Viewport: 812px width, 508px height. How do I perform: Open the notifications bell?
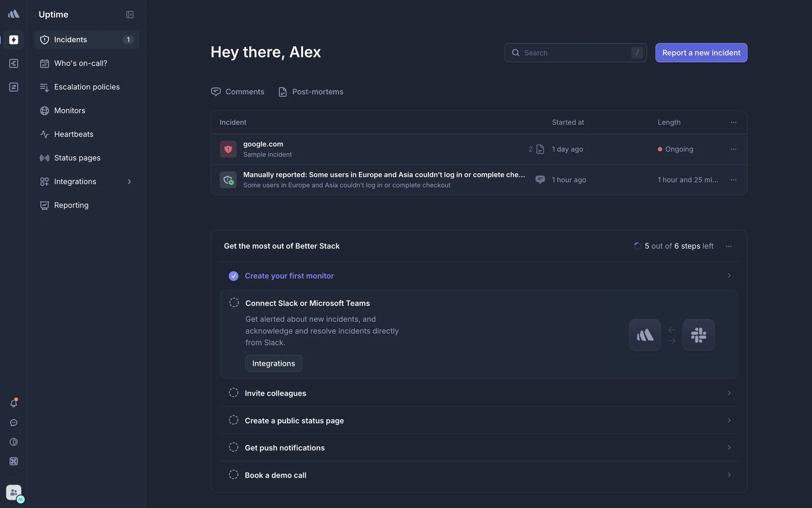14,403
